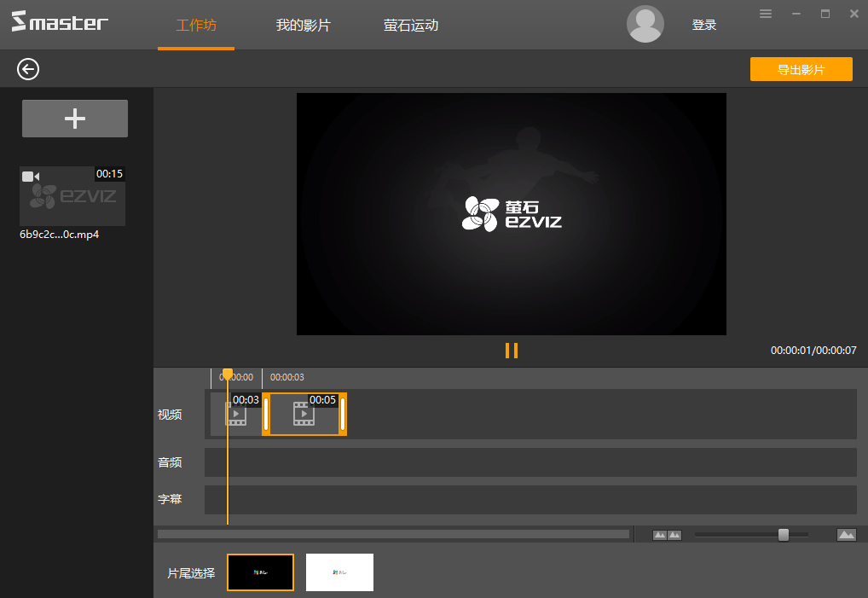Select the 6b9c2c...0c.mp4 media thumbnail
Image resolution: width=868 pixels, height=598 pixels.
[72, 197]
